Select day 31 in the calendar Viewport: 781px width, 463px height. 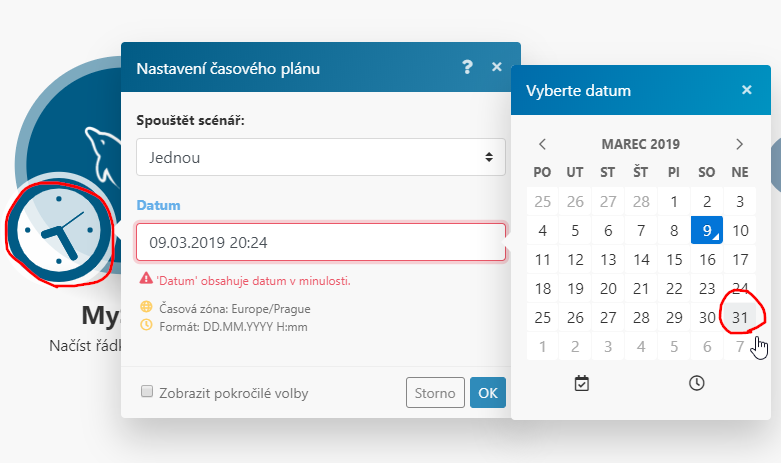(740, 318)
